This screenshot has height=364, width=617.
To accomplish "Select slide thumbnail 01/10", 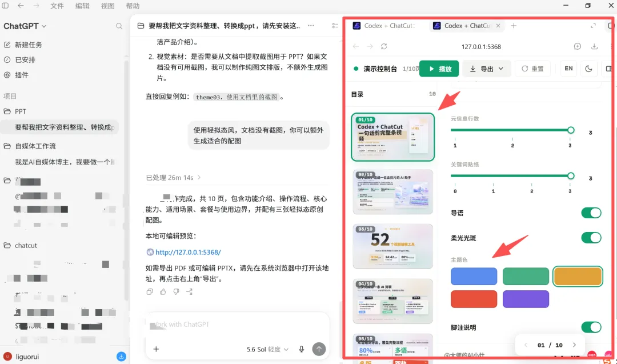I will click(392, 137).
